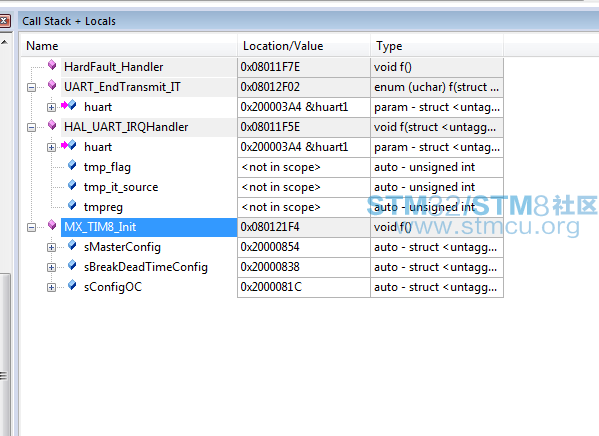This screenshot has height=436, width=599.
Task: Click huart parameter icon under HAL_UART_IRQHandler
Action: [x=69, y=145]
